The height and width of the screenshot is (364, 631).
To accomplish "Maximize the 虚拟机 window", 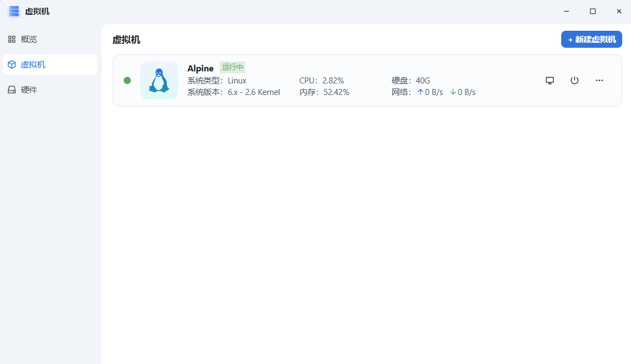I will tap(593, 11).
